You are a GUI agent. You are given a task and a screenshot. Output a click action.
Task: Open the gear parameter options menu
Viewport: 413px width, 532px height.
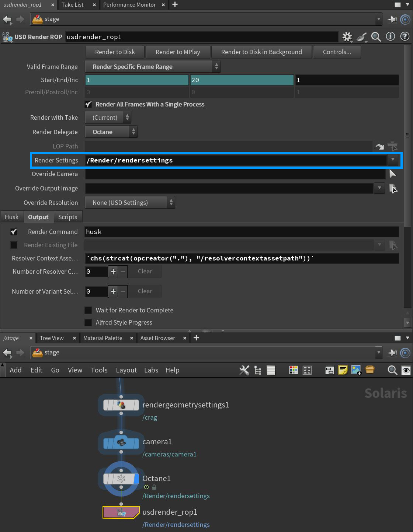(347, 37)
